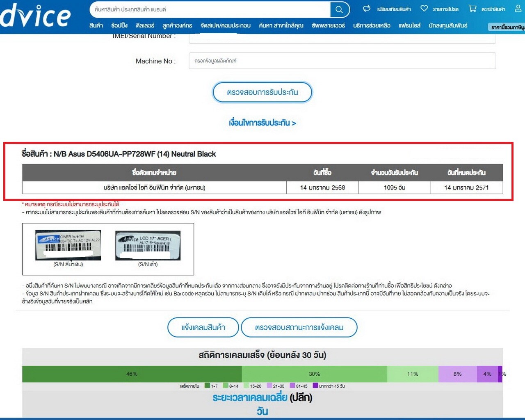Click the 1-7 legend swatch
525x420 pixels.
tap(207, 386)
